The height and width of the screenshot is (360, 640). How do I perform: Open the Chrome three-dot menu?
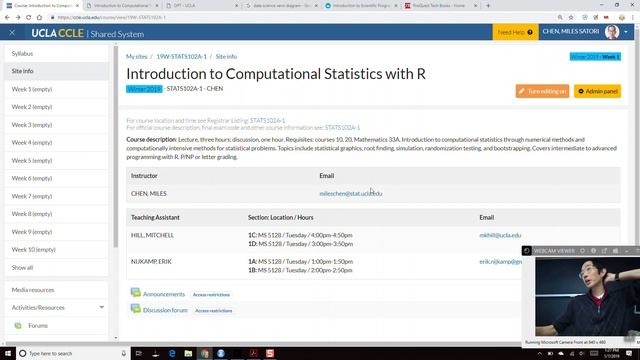pyautogui.click(x=633, y=17)
